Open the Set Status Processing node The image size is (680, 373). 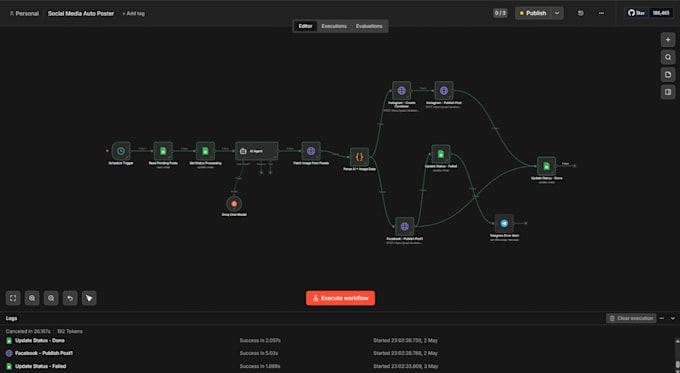pos(205,151)
